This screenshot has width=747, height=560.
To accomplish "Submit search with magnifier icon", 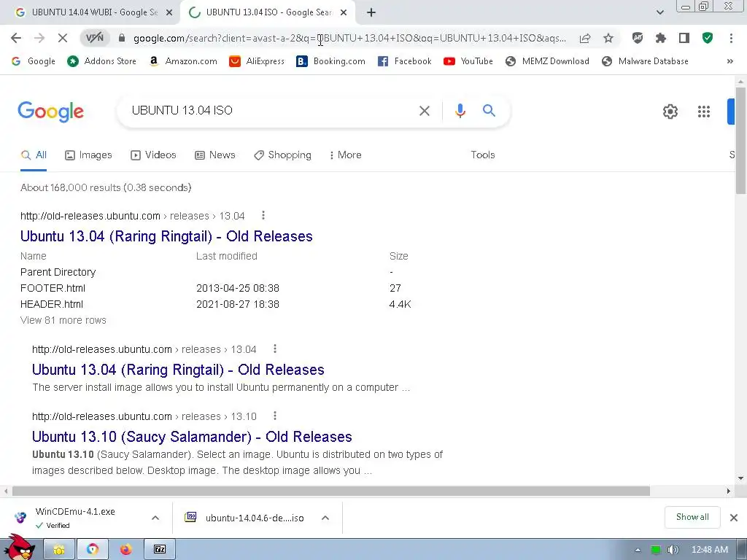I will [x=489, y=111].
